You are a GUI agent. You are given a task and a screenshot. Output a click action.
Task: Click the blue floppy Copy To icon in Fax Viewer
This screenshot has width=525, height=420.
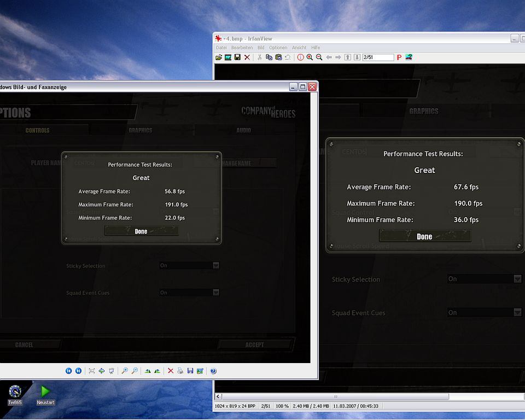pos(190,371)
